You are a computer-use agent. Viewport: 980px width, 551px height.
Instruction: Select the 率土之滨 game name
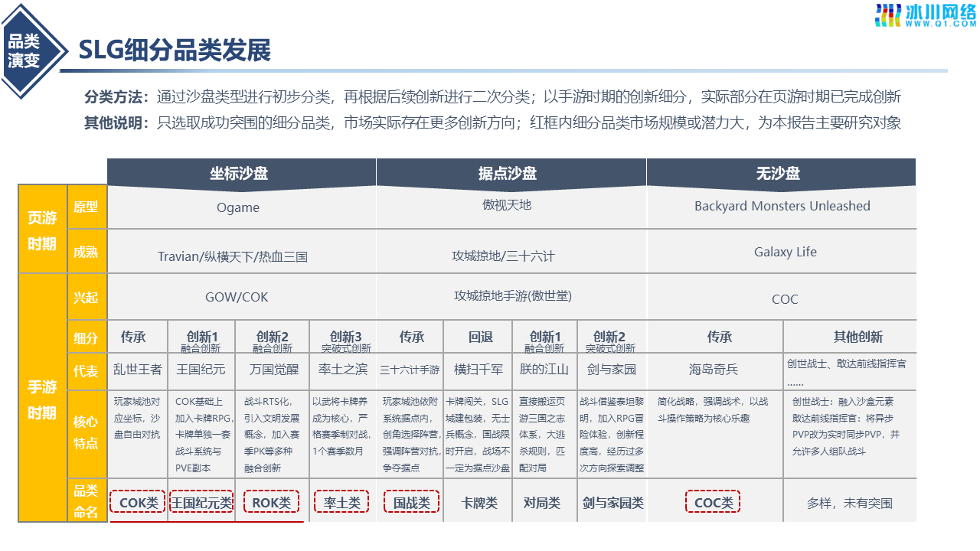pos(343,369)
